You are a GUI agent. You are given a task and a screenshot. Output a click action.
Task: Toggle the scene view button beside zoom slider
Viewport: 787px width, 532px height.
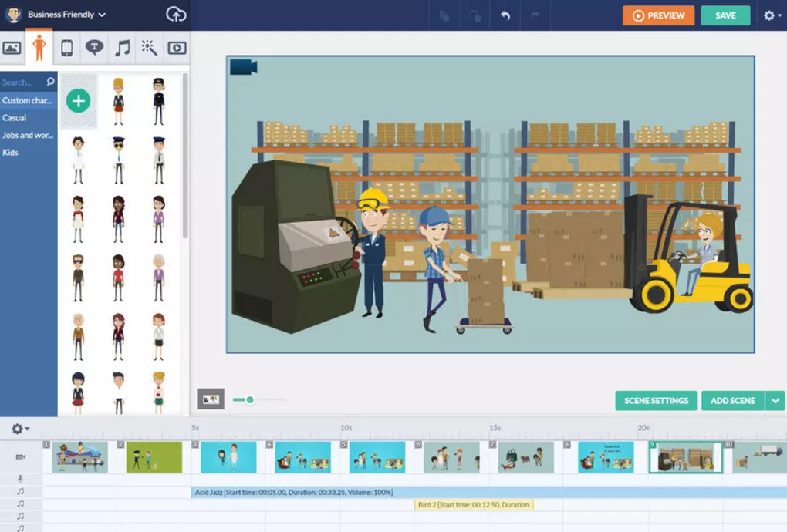tap(211, 399)
